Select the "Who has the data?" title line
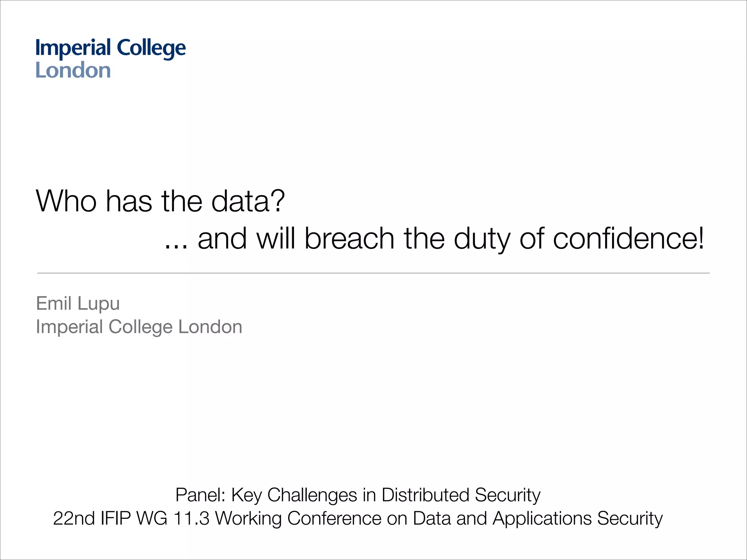 click(160, 201)
